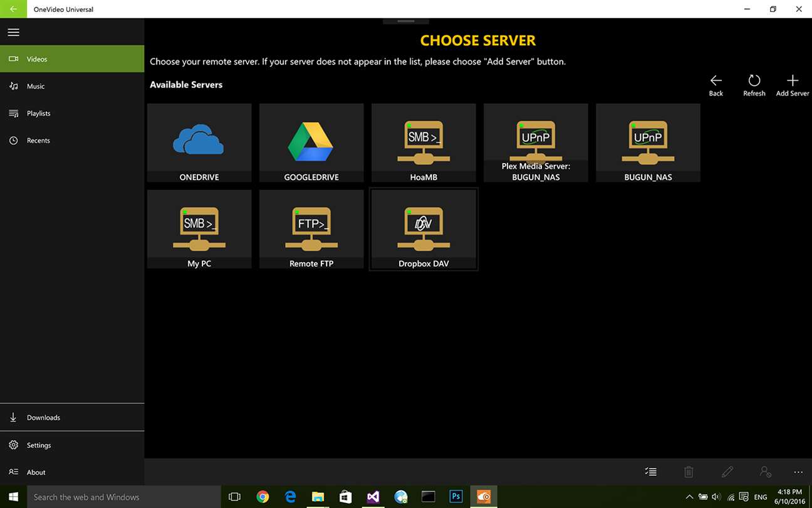Open the Wi-Fi network tray icon
Viewport: 812px width, 508px height.
731,497
